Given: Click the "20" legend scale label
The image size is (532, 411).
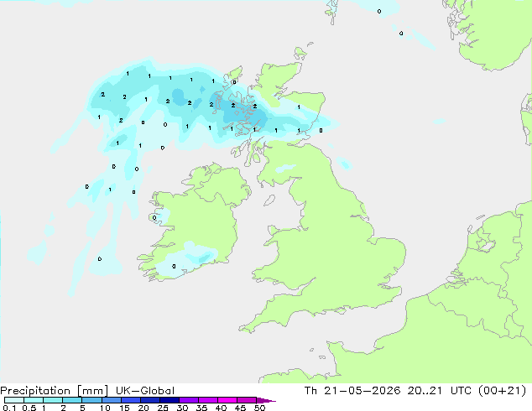Looking at the screenshot, I should click(x=143, y=408).
